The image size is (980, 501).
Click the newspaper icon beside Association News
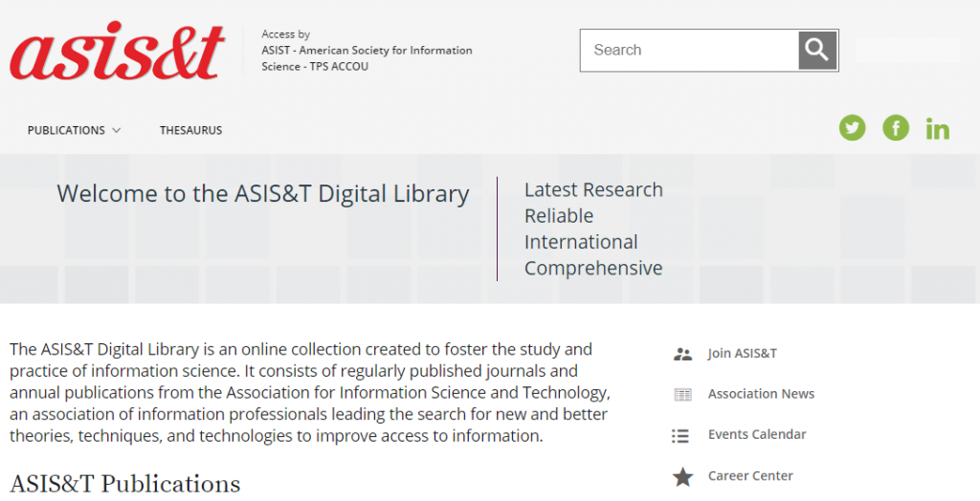click(682, 394)
